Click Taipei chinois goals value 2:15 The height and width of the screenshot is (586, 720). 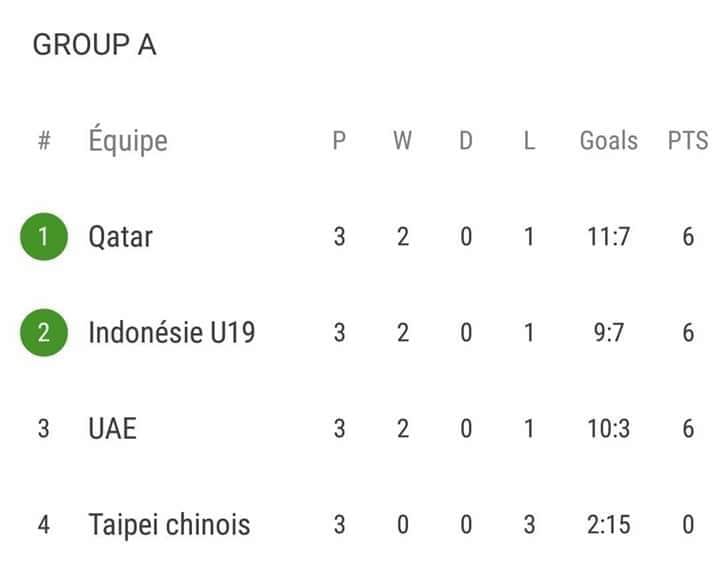pyautogui.click(x=608, y=524)
